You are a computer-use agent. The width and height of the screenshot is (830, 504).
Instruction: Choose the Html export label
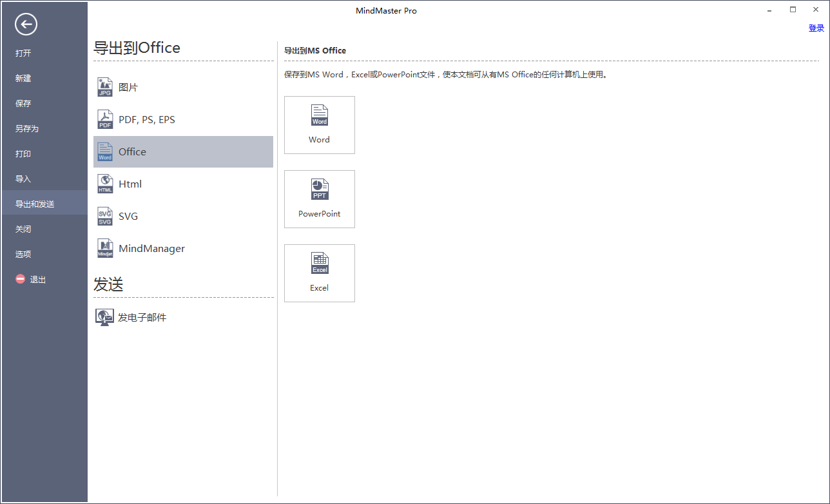[x=130, y=184]
